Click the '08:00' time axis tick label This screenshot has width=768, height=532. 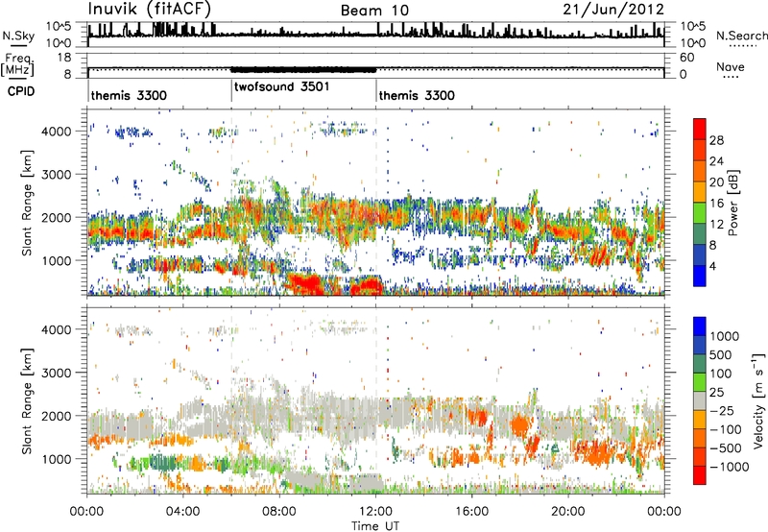point(279,512)
